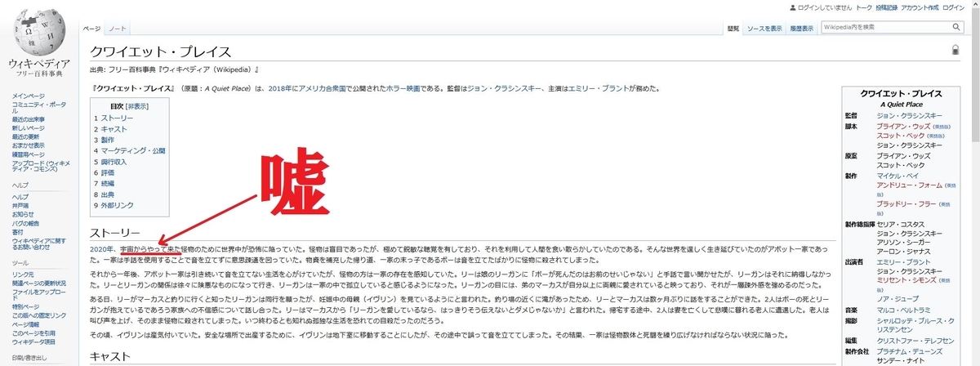This screenshot has width=980, height=366.
Task: Open 最近の更新 in the sidebar
Action: [25, 136]
